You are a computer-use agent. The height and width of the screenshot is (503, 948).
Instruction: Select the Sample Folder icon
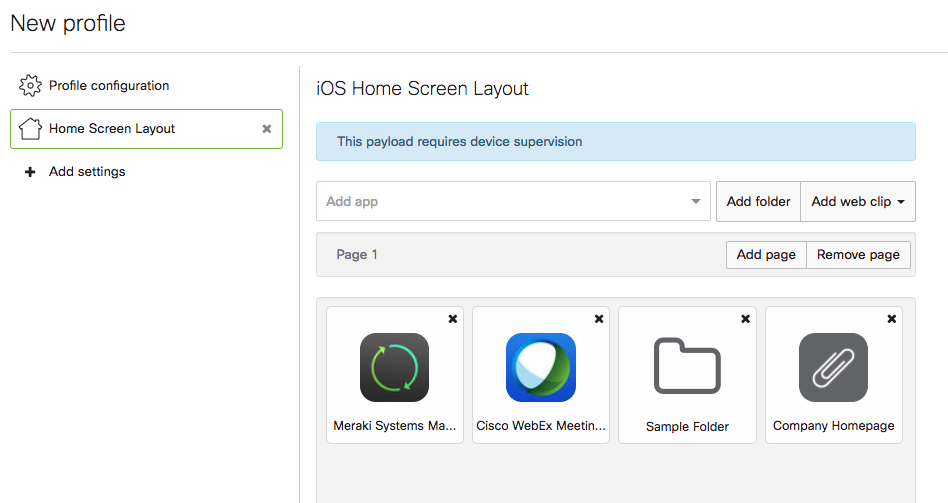pyautogui.click(x=687, y=366)
